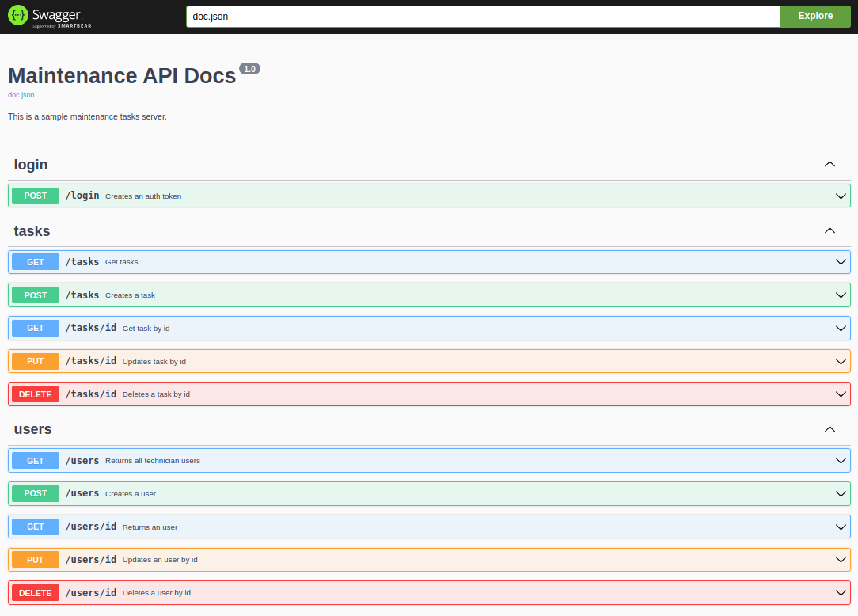Screen dimensions: 858x616
Task: Click the red DELETE badge on /tasks/id
Action: click(x=35, y=394)
